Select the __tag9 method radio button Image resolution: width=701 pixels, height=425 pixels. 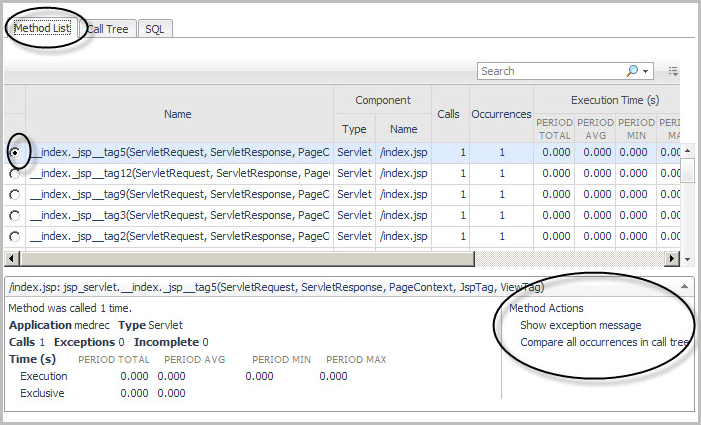tap(14, 194)
